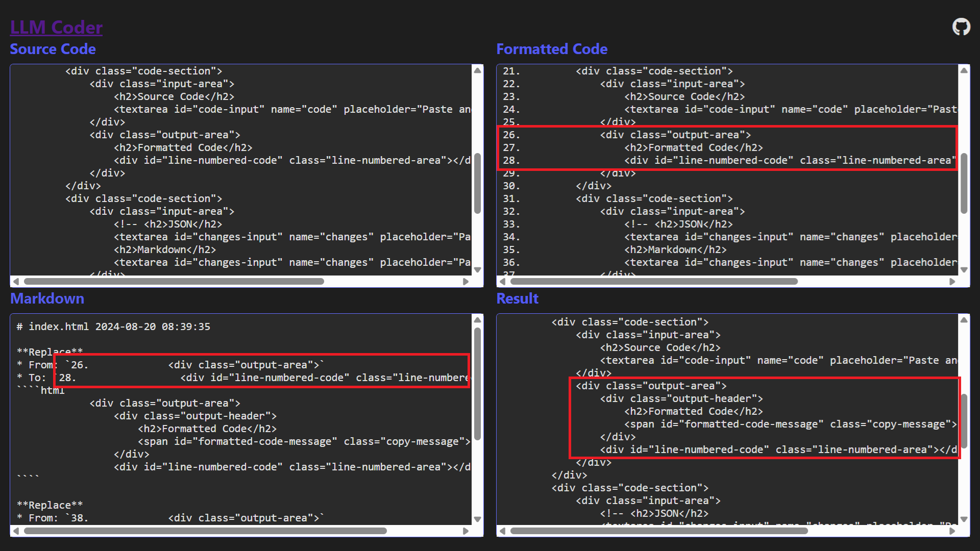This screenshot has height=551, width=980.
Task: Click the Markdown vertical scrollbar thumb
Action: 477,384
